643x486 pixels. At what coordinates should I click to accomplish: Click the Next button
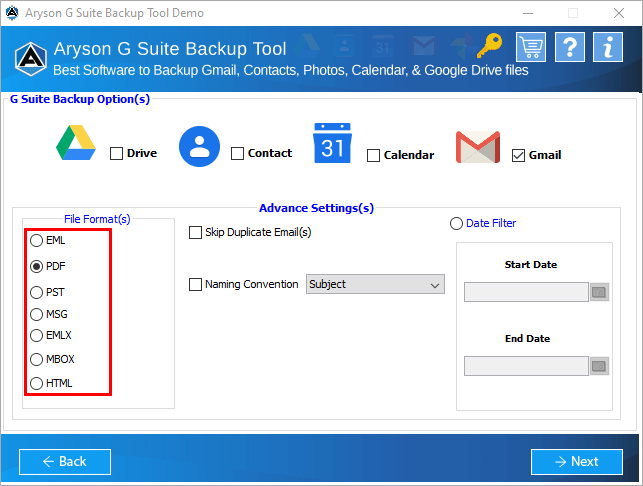coord(577,462)
